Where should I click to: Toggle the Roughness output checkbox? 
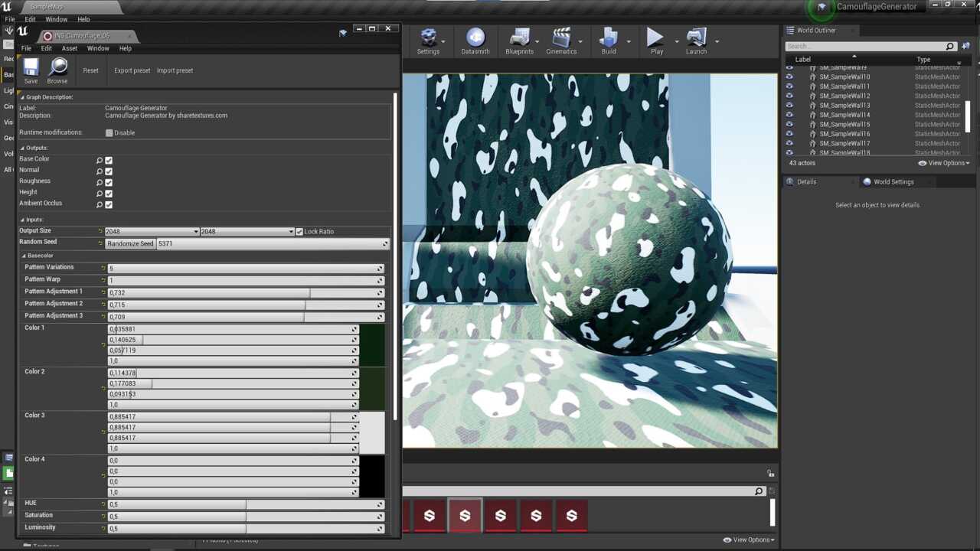coord(109,182)
